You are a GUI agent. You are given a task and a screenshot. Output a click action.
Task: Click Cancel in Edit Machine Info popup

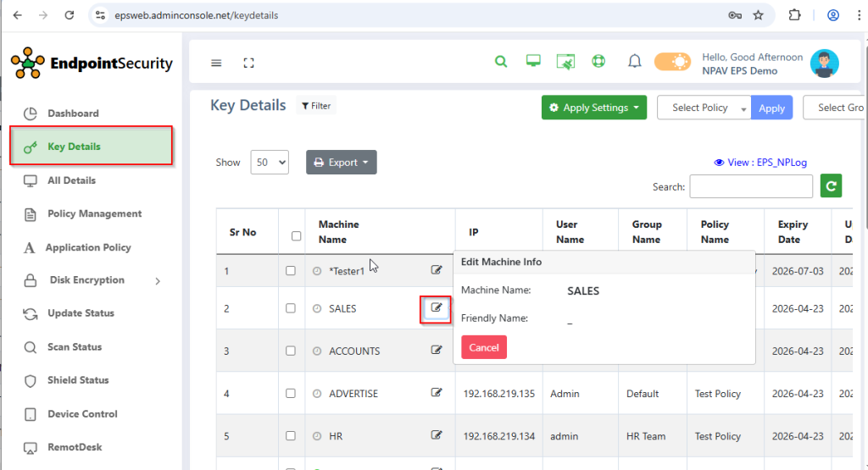(x=484, y=347)
